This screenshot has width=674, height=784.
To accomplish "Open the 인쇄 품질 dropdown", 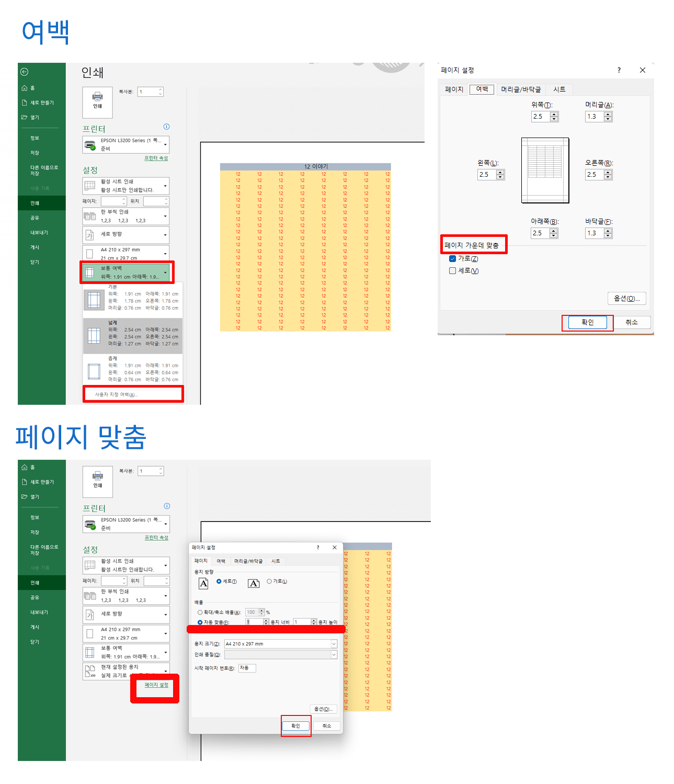I will pyautogui.click(x=334, y=654).
